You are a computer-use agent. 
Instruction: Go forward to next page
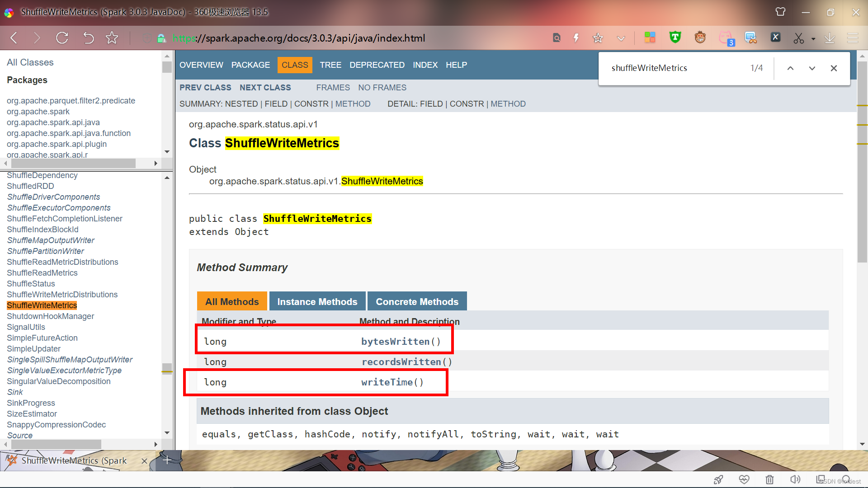click(x=37, y=38)
